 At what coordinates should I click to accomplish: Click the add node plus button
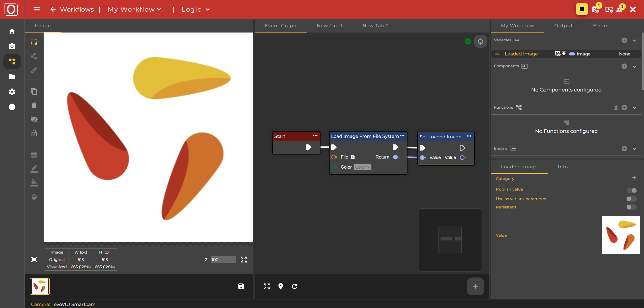[475, 286]
